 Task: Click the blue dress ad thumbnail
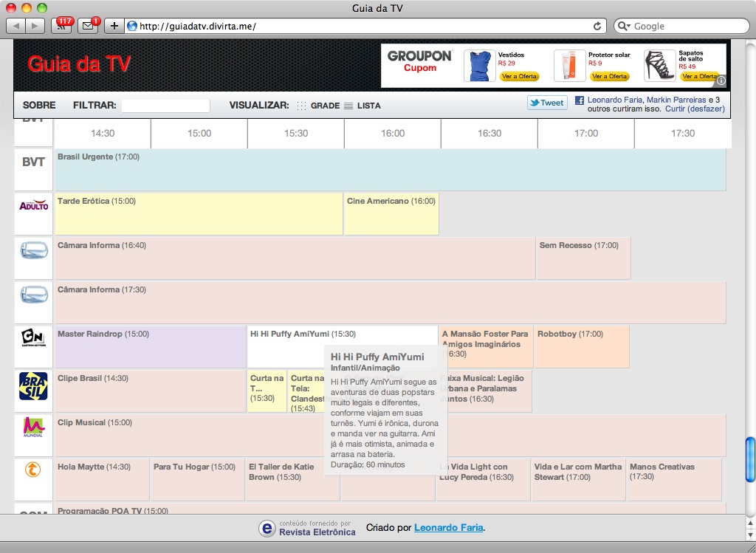point(479,66)
